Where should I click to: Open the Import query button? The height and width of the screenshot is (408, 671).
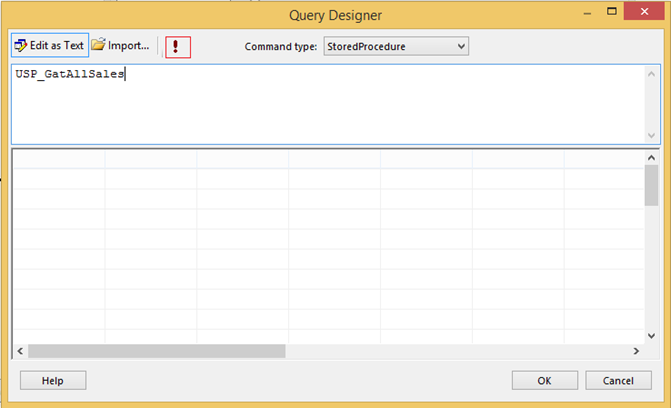[x=121, y=45]
